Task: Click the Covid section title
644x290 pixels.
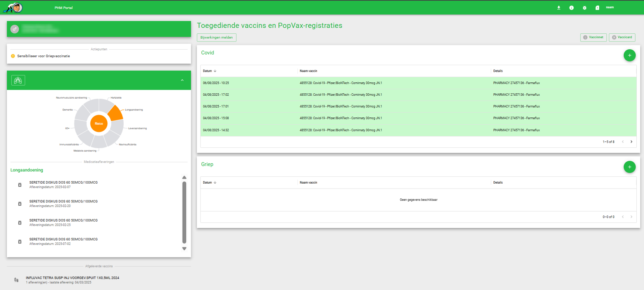Action: [x=207, y=53]
